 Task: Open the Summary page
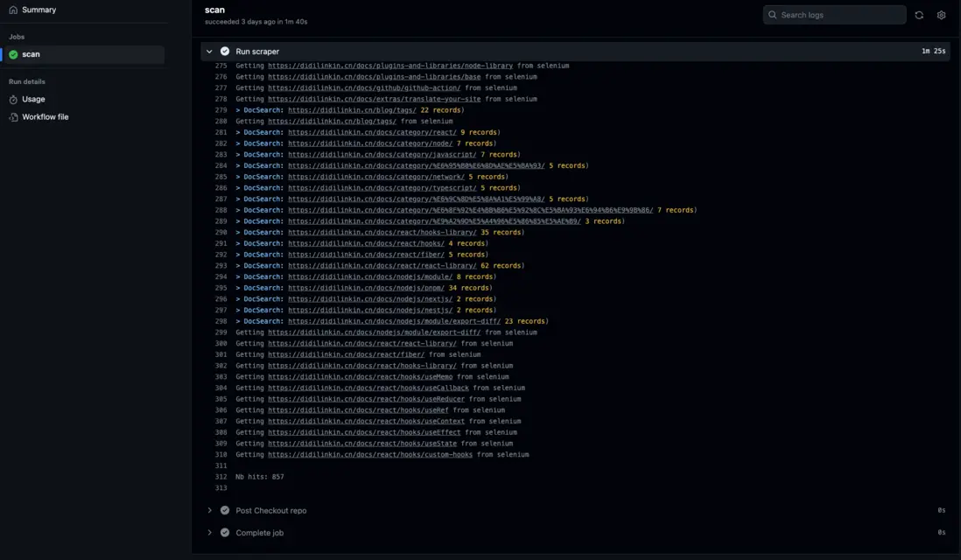(x=39, y=10)
